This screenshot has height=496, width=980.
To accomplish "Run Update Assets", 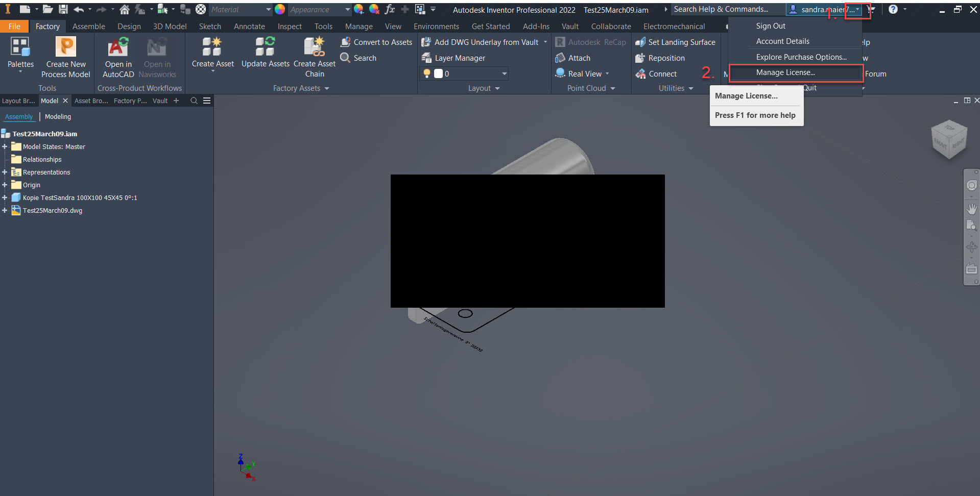I will click(x=265, y=53).
